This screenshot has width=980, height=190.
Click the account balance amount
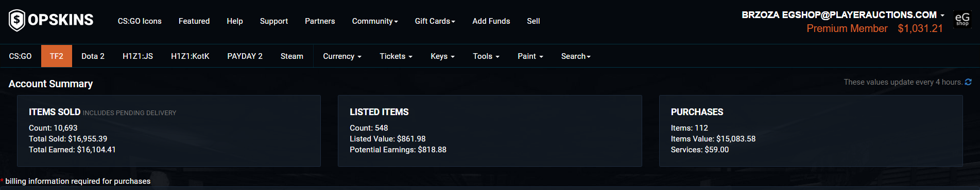pos(920,28)
